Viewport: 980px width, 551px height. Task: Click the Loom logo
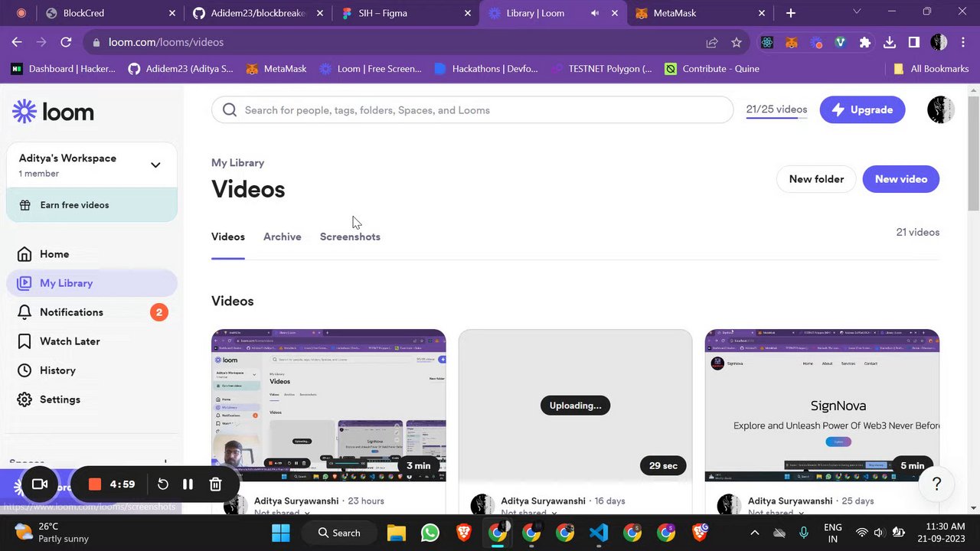tap(53, 112)
